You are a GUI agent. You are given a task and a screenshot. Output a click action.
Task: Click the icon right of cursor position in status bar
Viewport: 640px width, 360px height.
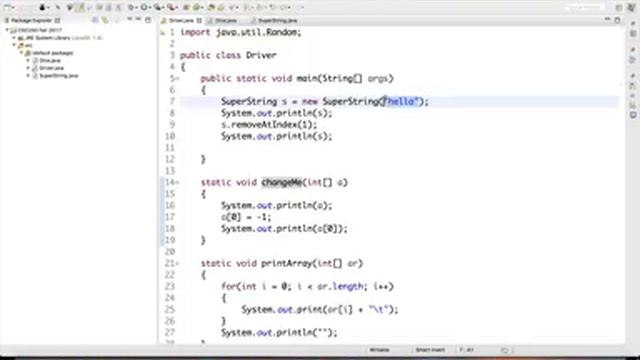point(505,350)
